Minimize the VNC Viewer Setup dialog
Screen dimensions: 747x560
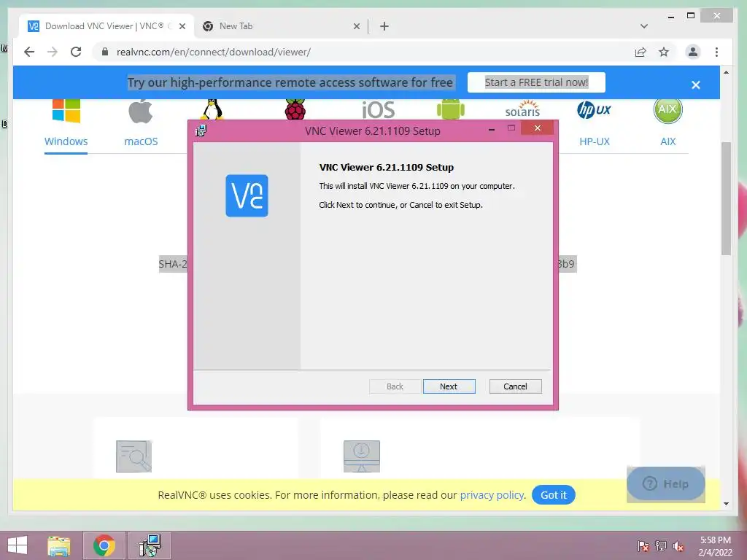pos(492,128)
